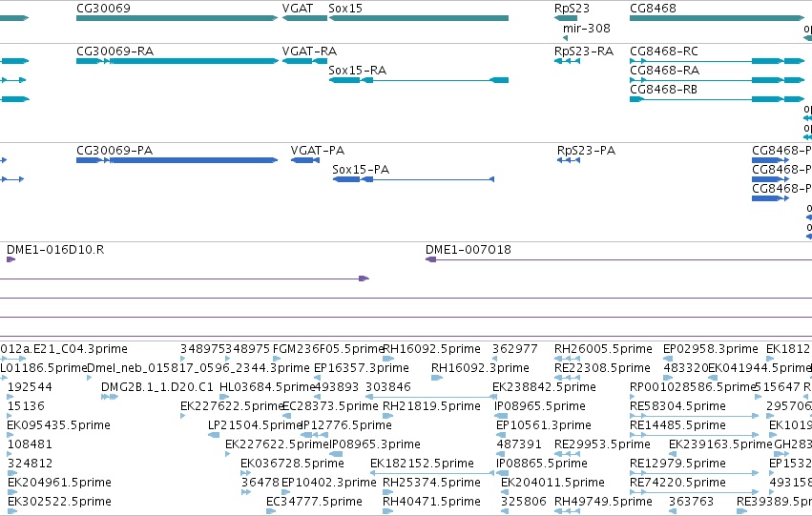Select the VGAT gene arrow
The image size is (812, 516).
tap(304, 18)
